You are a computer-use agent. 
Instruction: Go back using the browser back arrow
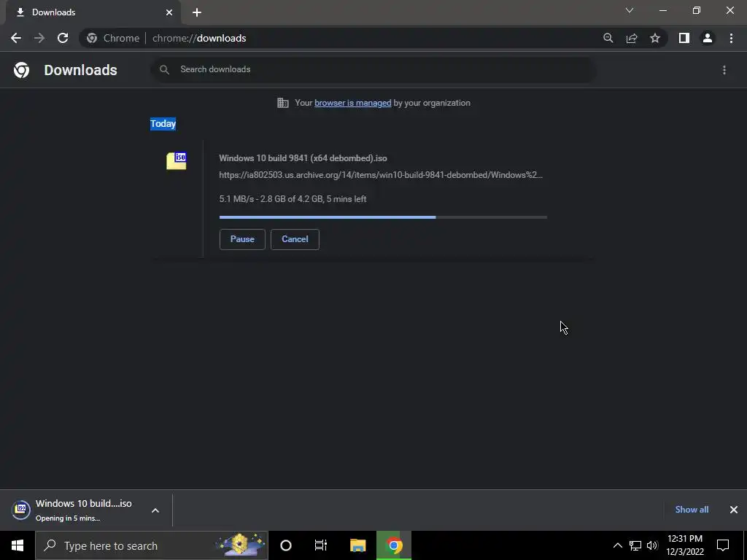coord(16,38)
